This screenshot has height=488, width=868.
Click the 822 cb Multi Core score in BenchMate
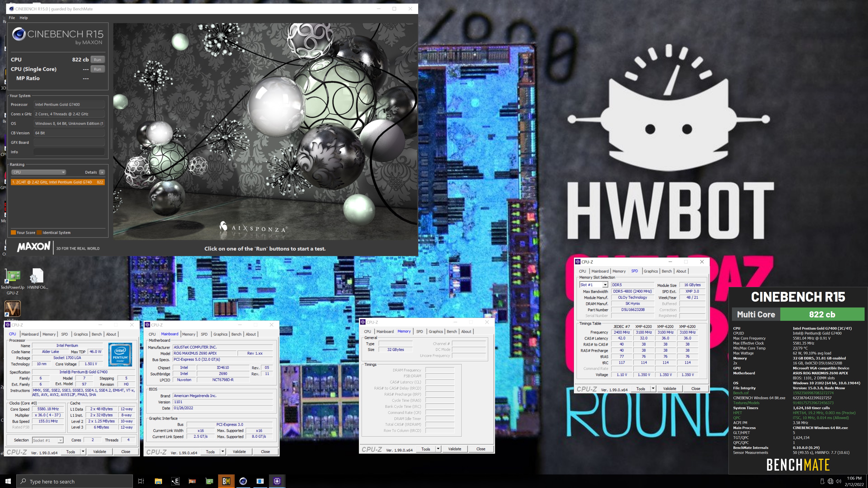pos(822,314)
